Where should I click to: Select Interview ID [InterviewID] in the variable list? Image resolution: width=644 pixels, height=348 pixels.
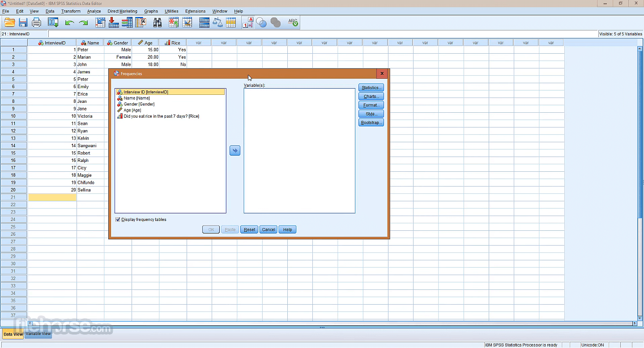pyautogui.click(x=170, y=92)
